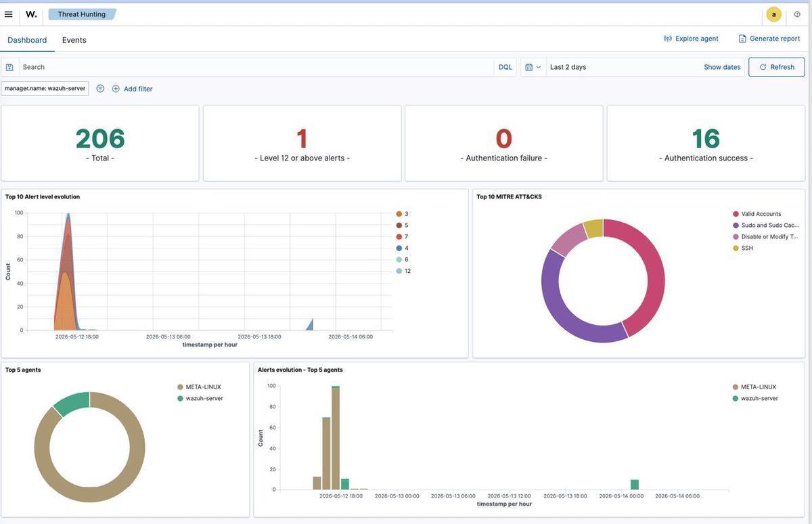Click the Top 10 Alert level evolution title
The height and width of the screenshot is (524, 812).
(43, 197)
